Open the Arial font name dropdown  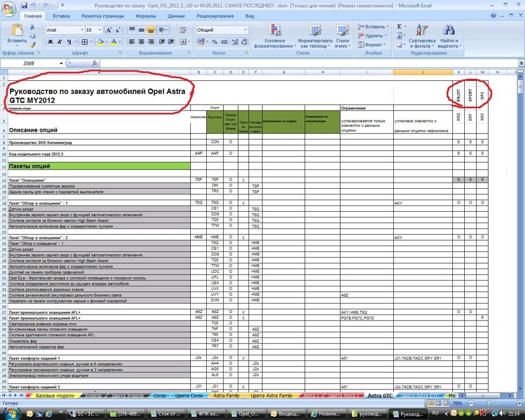pyautogui.click(x=82, y=30)
